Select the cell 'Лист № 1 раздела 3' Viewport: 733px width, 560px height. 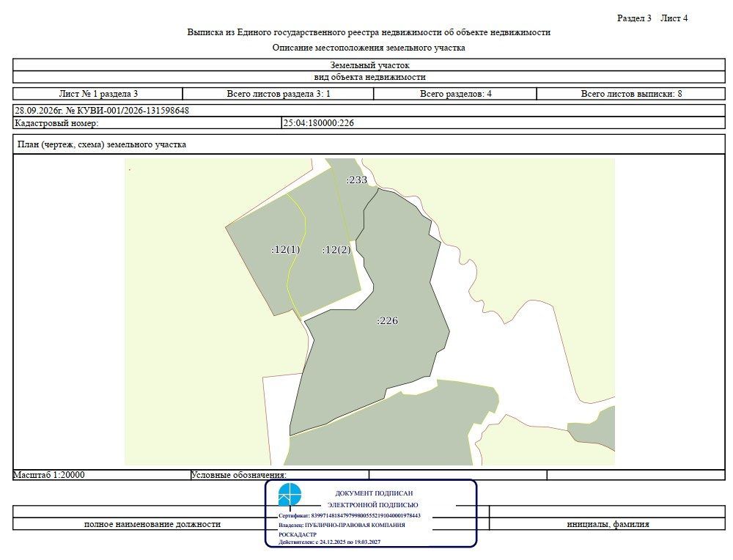click(97, 94)
